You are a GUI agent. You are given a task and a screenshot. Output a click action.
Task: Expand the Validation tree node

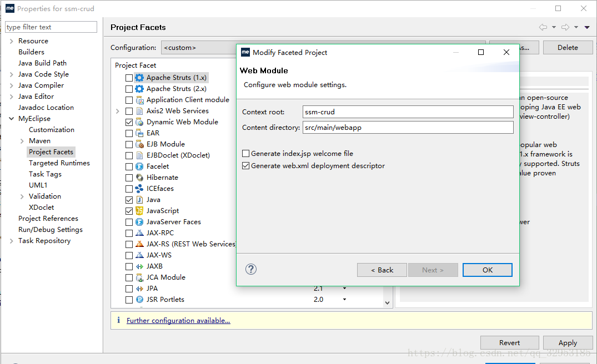(x=22, y=196)
